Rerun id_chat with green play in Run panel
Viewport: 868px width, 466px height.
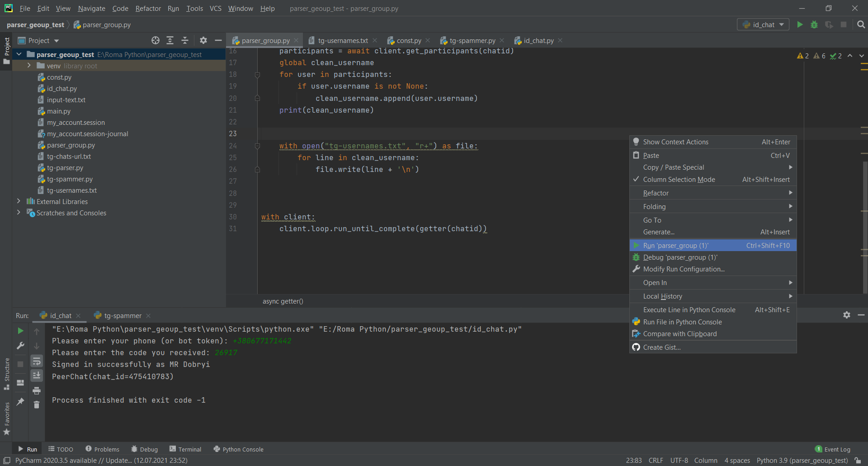pos(20,331)
